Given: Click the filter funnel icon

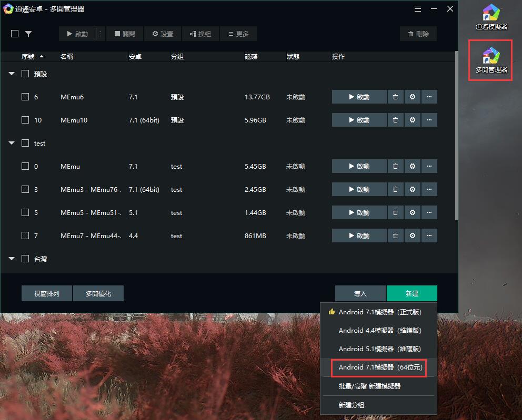Looking at the screenshot, I should [28, 34].
